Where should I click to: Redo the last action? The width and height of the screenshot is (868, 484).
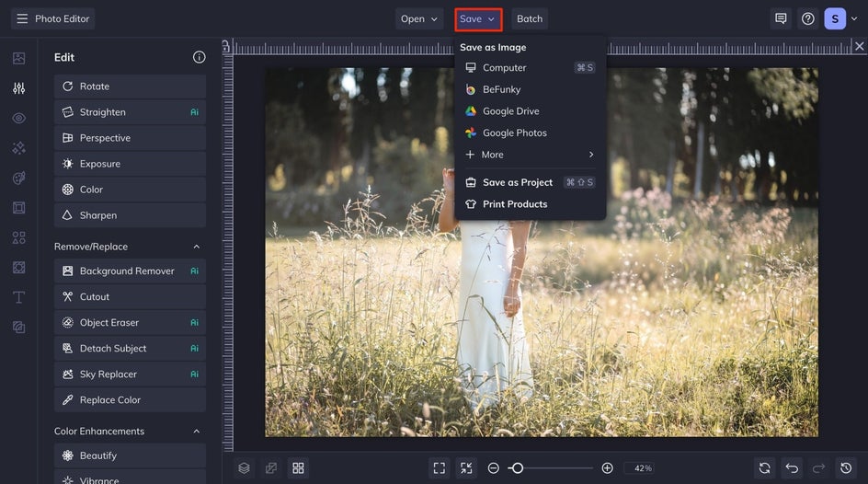[818, 468]
